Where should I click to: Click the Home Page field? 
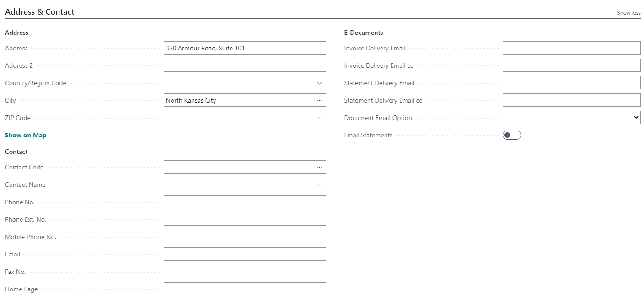coord(245,289)
